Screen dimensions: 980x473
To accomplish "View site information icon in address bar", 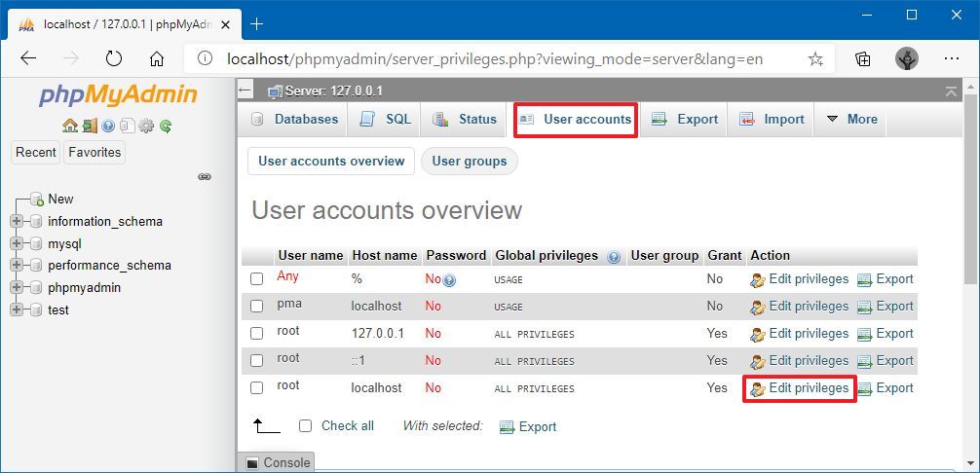I will click(205, 58).
